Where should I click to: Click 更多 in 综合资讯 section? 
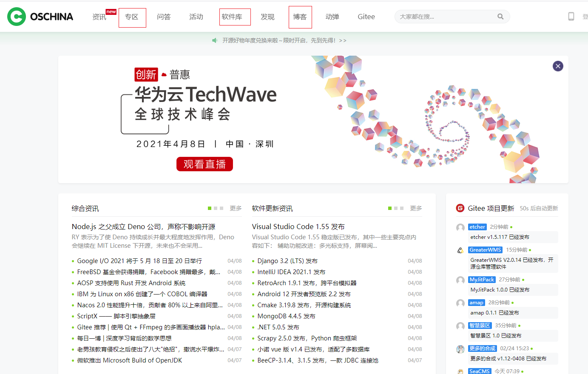click(236, 208)
